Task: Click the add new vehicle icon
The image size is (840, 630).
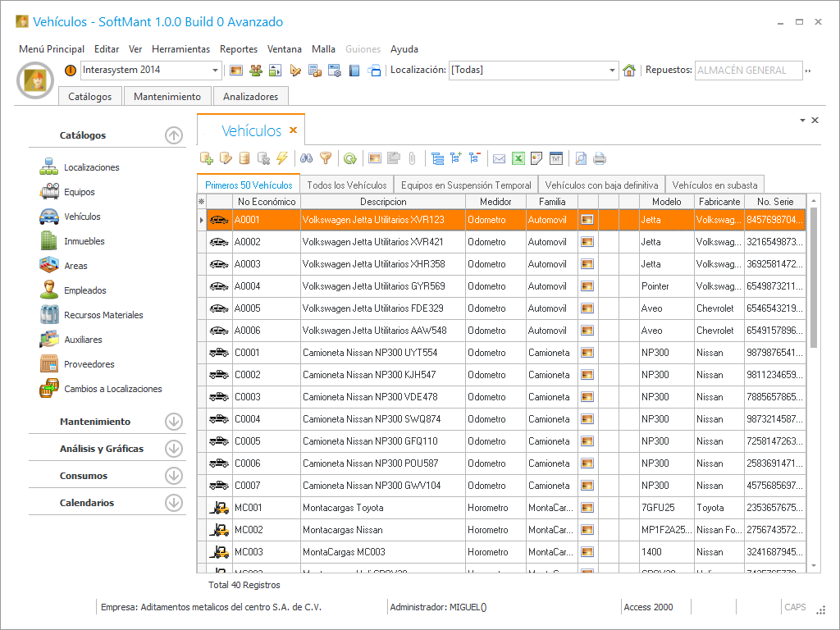Action: click(x=207, y=158)
